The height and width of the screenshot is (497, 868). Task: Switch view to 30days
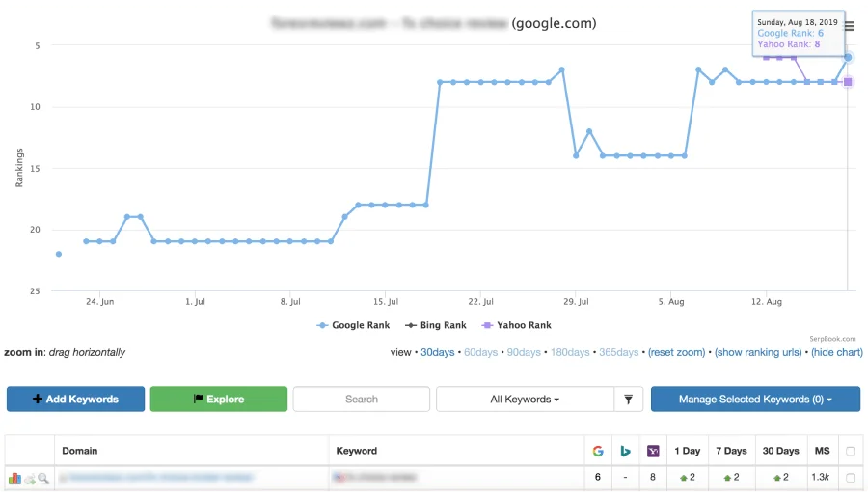(437, 353)
